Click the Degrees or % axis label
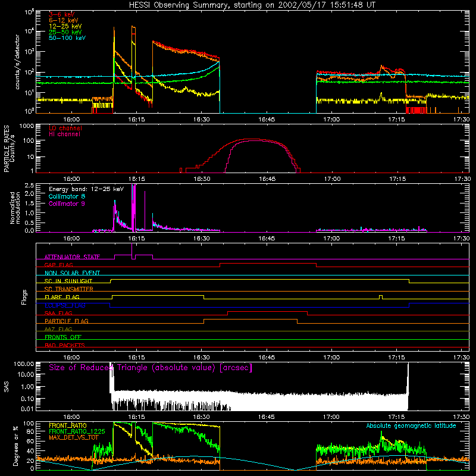The height and width of the screenshot is (476, 476). tap(15, 446)
